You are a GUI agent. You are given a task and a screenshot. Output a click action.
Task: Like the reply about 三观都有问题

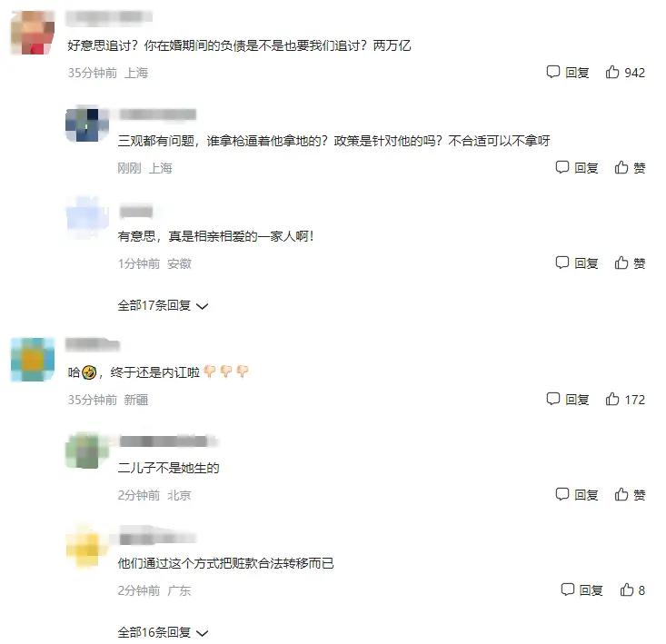pos(630,168)
